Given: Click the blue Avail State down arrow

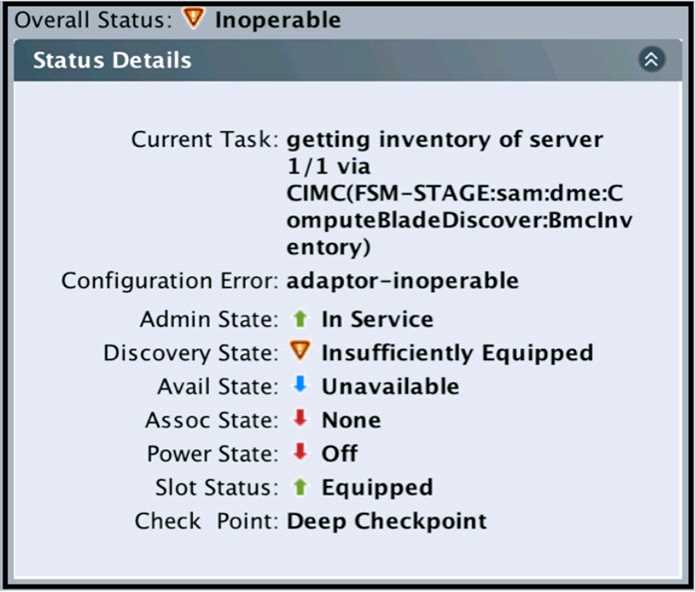Looking at the screenshot, I should point(300,385).
